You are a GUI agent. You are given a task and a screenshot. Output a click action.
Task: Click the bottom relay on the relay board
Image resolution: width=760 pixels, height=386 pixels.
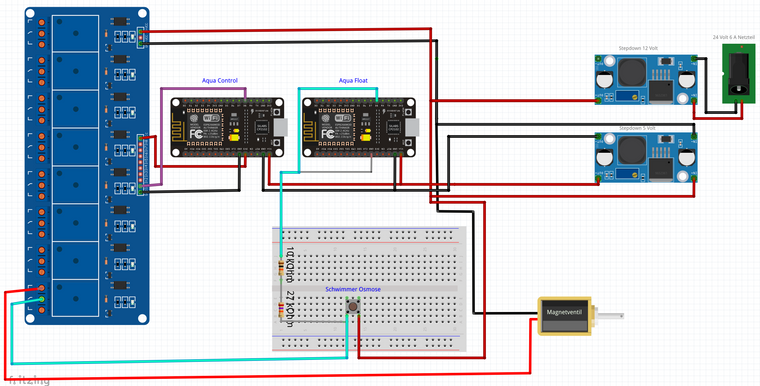tap(75, 298)
